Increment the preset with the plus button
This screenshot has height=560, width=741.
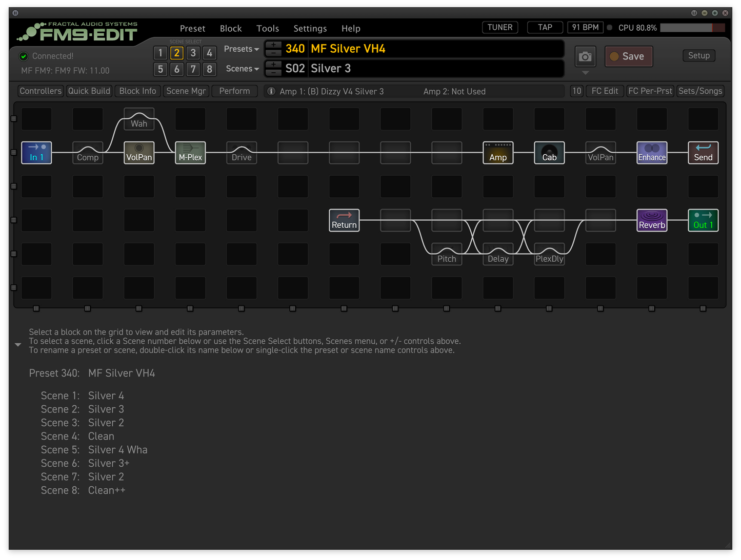tap(273, 45)
